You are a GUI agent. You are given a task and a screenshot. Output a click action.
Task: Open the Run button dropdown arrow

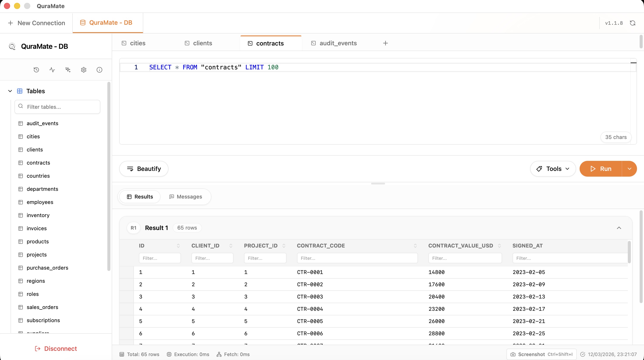(630, 169)
